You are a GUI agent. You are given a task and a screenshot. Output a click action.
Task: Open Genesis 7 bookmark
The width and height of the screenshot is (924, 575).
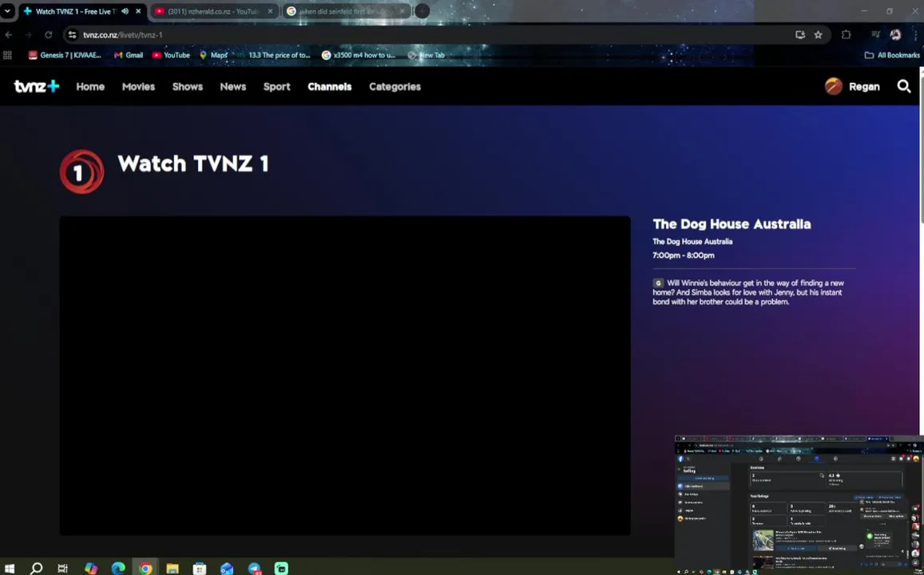click(x=65, y=55)
